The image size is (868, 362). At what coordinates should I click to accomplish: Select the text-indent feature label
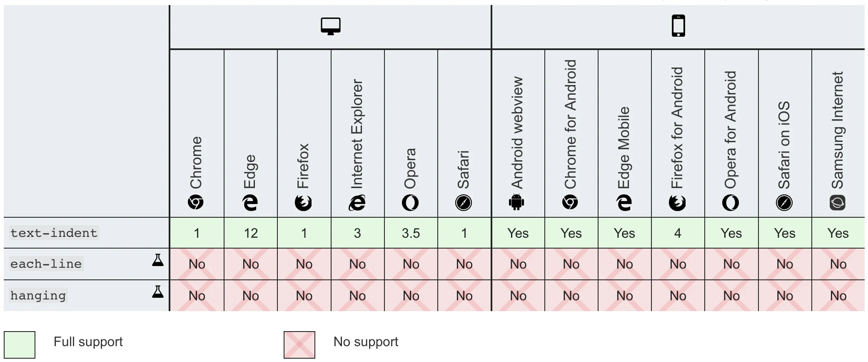[54, 233]
